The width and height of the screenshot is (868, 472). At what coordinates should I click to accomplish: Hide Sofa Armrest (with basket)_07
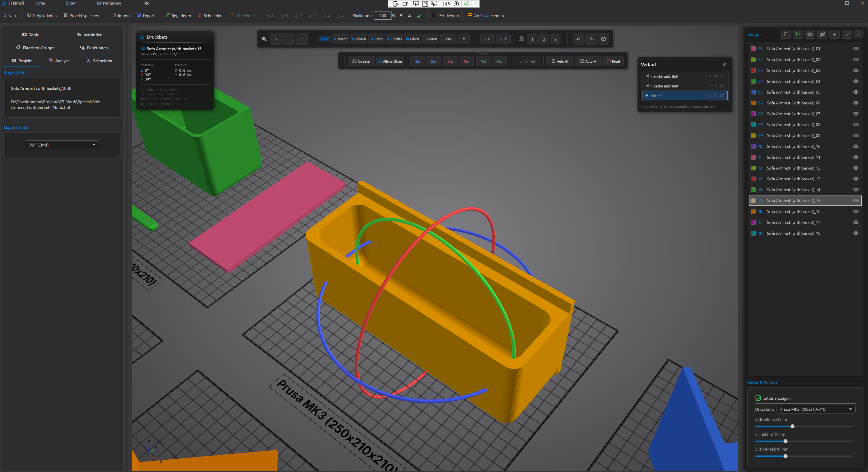[856, 114]
